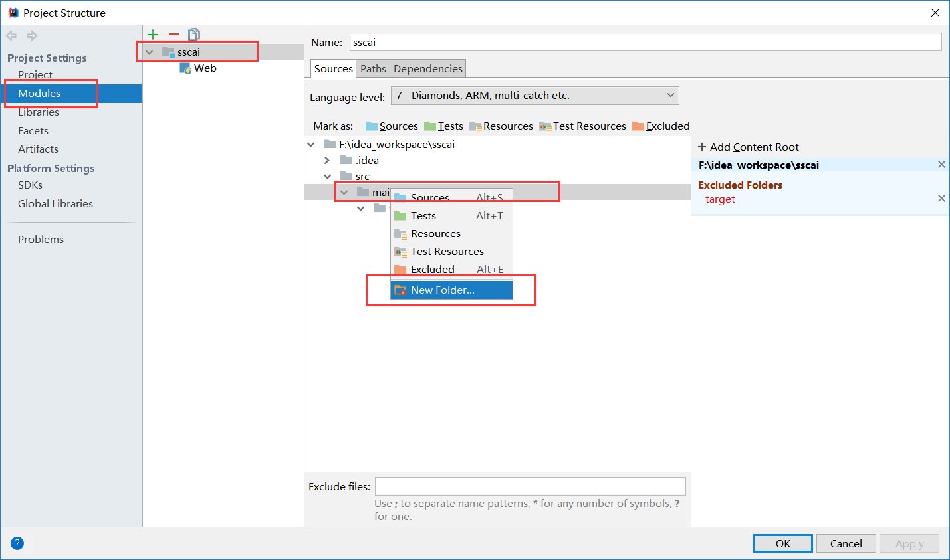Expand the .idea folder

point(327,160)
